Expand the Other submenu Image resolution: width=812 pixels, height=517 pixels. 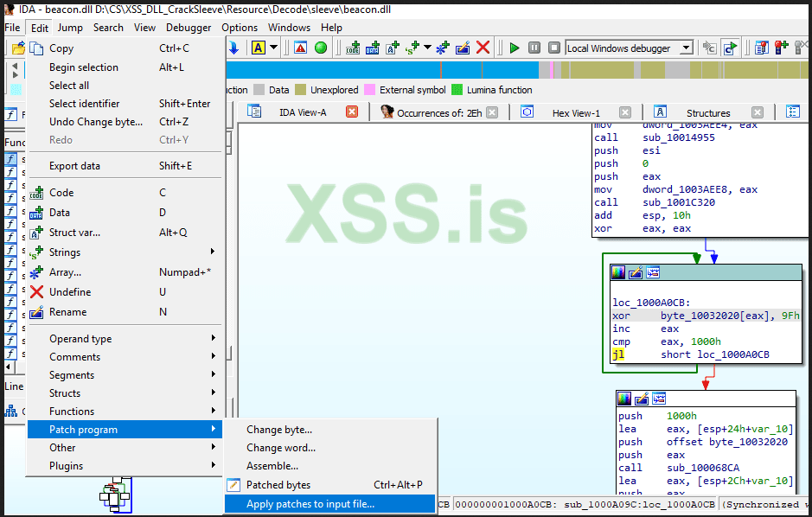(213, 447)
